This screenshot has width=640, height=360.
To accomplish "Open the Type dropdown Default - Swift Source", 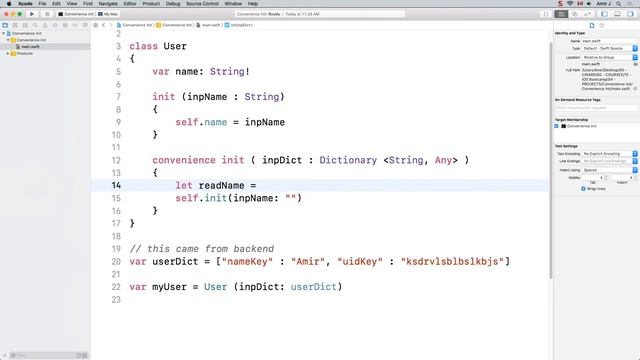I will tap(609, 49).
